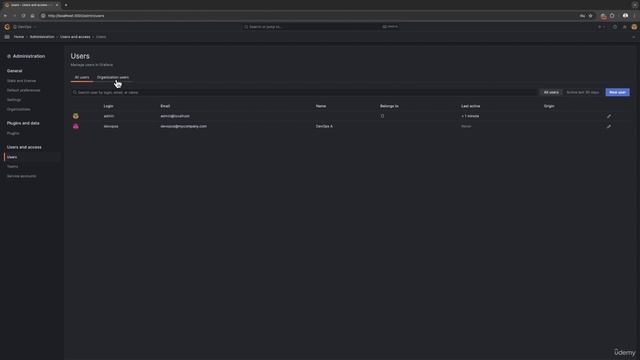Edit the admin user with pencil icon
640x360 pixels.
(x=609, y=116)
